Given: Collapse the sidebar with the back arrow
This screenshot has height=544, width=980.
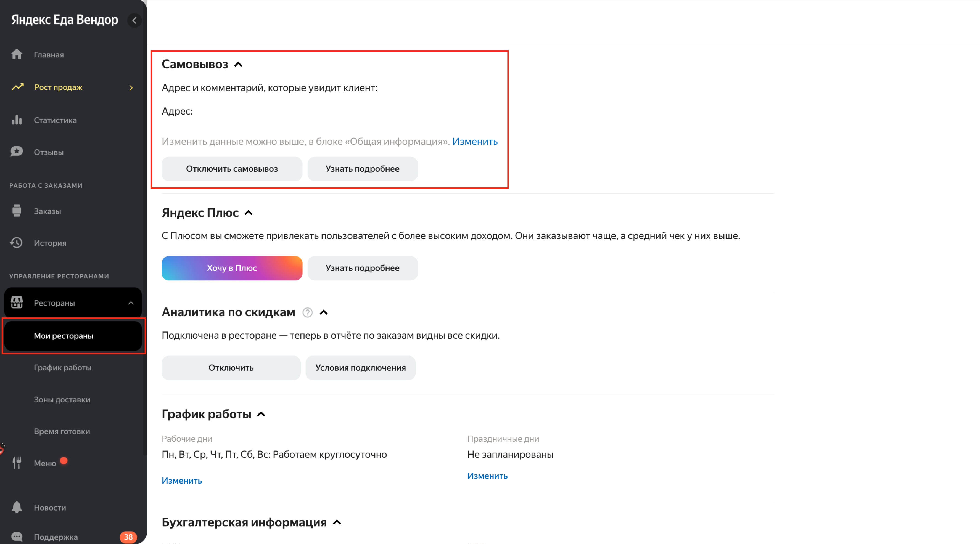Looking at the screenshot, I should (x=134, y=20).
